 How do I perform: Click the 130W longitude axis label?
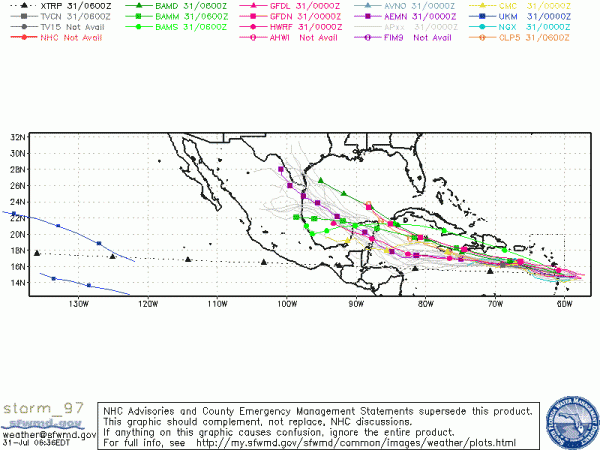[x=78, y=304]
